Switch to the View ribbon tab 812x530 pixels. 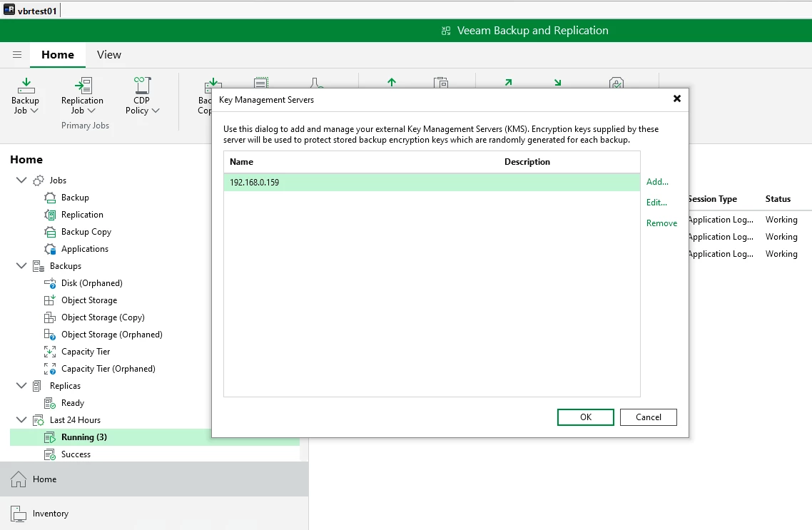click(x=108, y=55)
